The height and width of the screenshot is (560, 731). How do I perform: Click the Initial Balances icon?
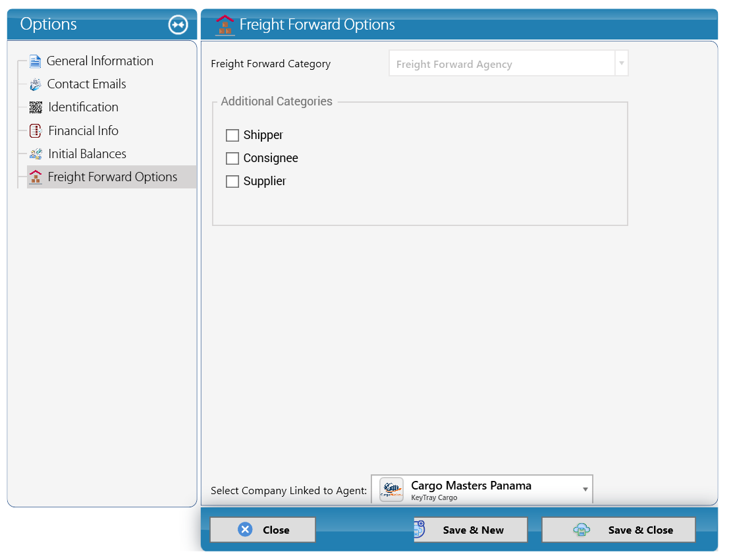(36, 154)
